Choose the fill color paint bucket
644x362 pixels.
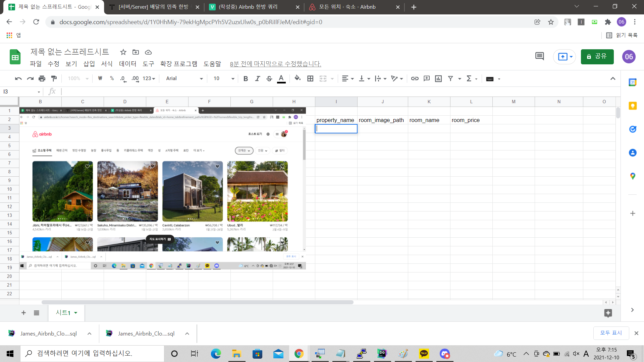(x=297, y=78)
